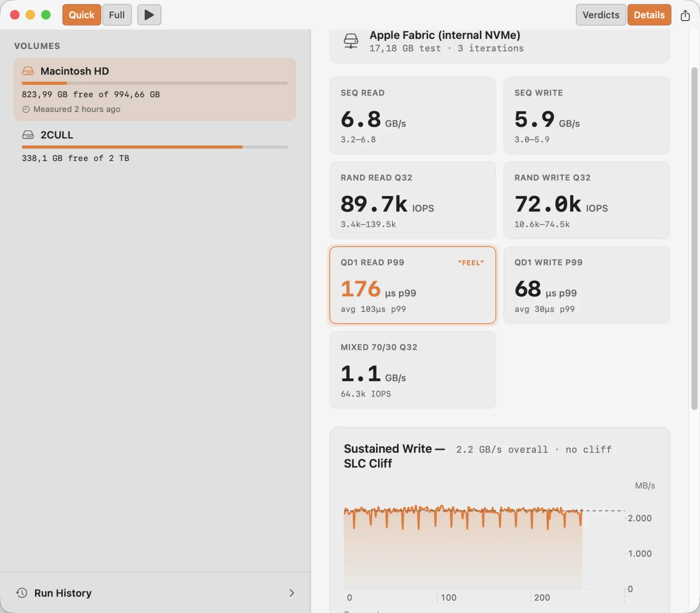Click the "3.4k–139.5k" range value
Viewport: 700px width, 613px height.
368,224
